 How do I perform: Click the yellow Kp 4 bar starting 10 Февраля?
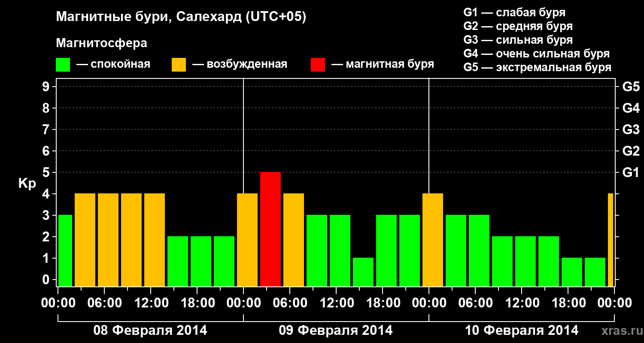pos(433,240)
